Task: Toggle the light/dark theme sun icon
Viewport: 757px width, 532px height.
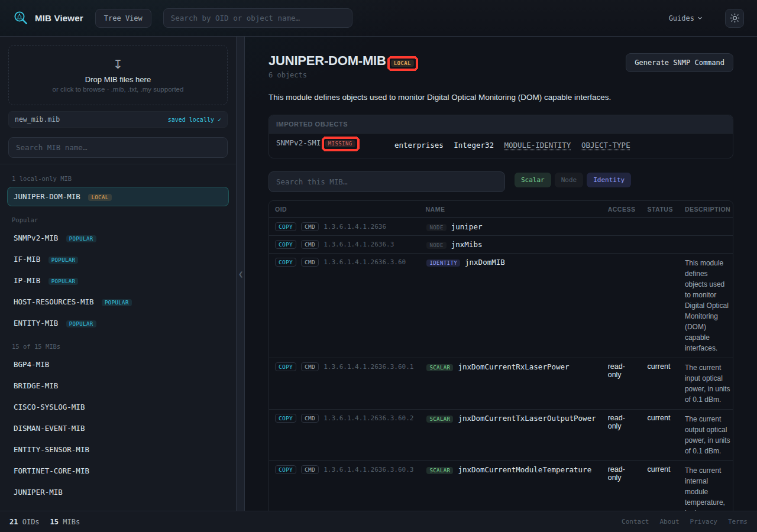Action: tap(735, 18)
